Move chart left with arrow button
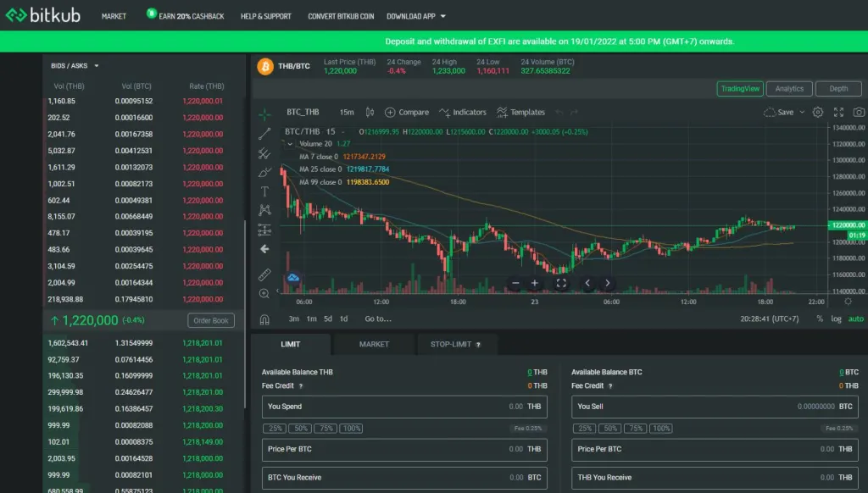This screenshot has height=493, width=868. 587,283
